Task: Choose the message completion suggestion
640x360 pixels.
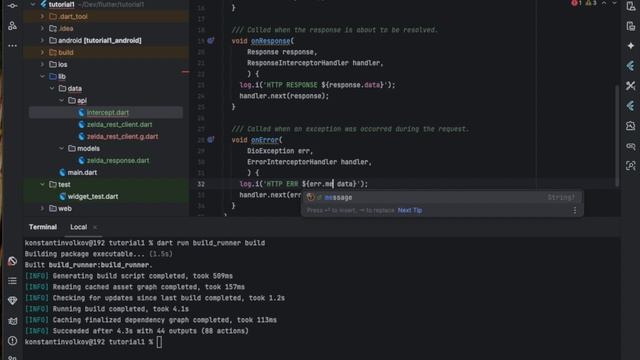Action: coord(442,198)
